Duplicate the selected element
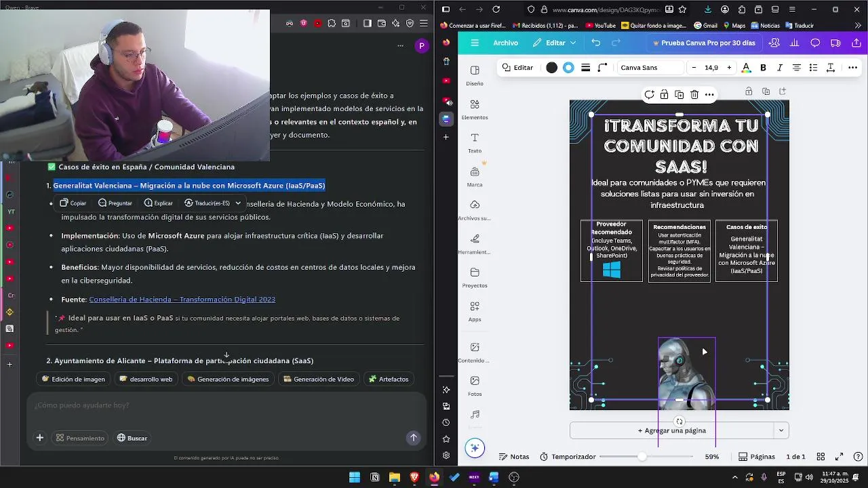868x488 pixels. click(x=679, y=95)
